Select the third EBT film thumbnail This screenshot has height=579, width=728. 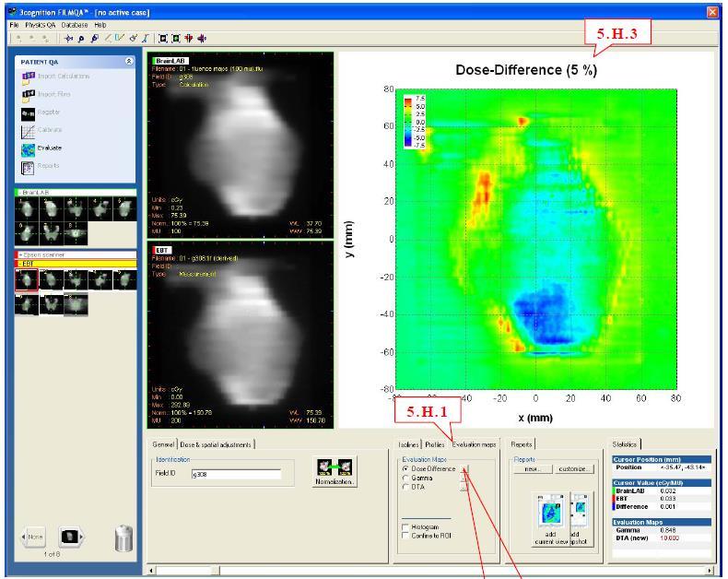point(76,280)
